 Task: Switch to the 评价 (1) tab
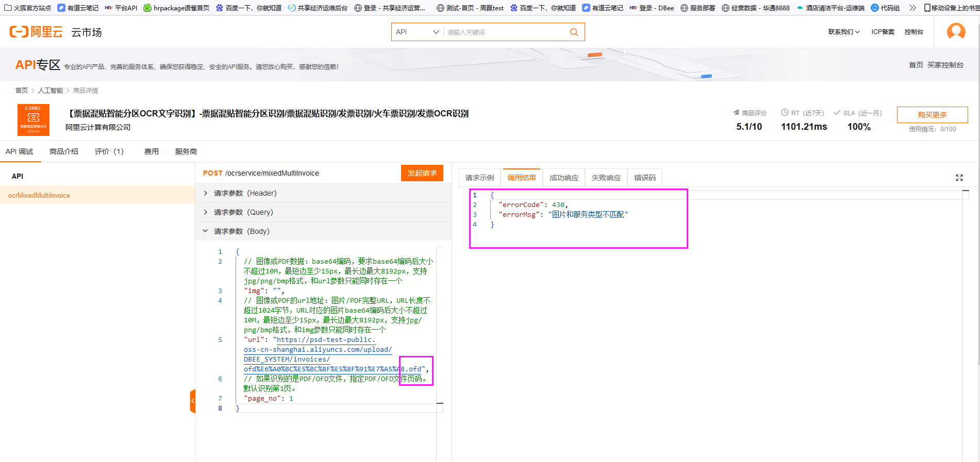[109, 151]
